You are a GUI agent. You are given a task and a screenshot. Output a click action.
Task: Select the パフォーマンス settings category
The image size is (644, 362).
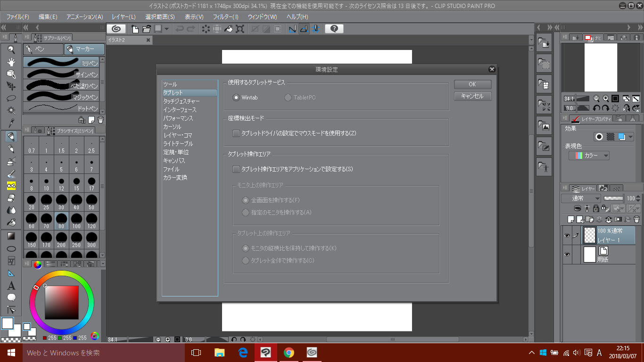pyautogui.click(x=178, y=118)
